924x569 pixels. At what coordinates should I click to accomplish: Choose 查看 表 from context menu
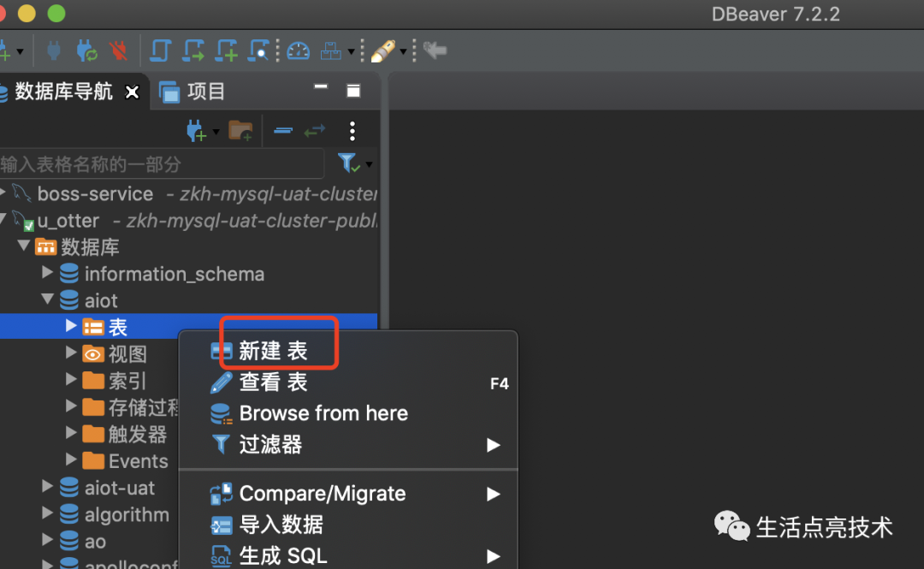click(x=348, y=382)
